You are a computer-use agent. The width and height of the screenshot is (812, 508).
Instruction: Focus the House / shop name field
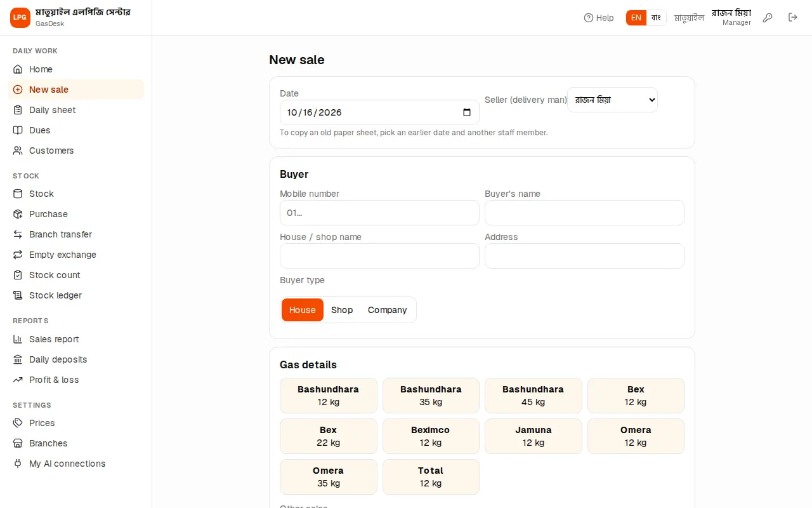point(379,256)
